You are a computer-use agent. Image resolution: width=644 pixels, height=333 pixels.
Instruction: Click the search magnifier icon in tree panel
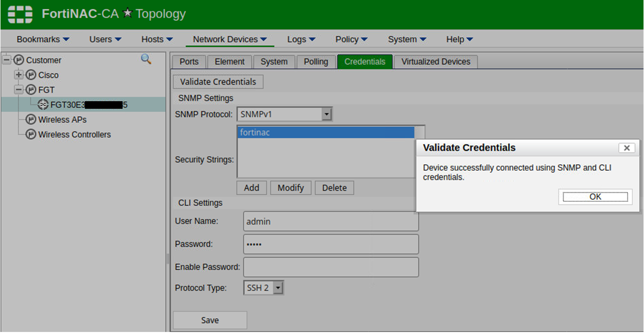tap(146, 59)
